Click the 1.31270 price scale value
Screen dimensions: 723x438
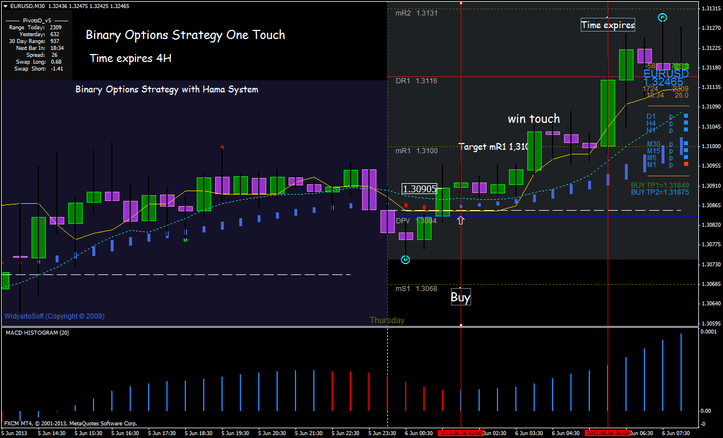point(711,28)
